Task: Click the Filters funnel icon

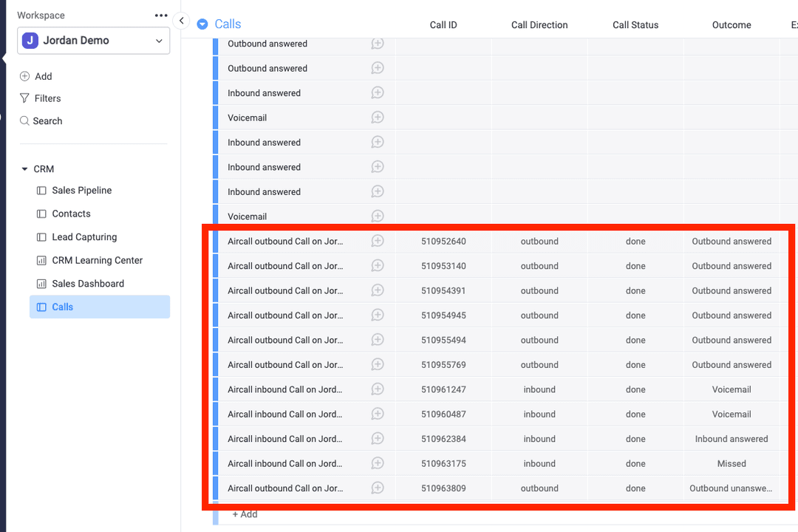Action: pyautogui.click(x=24, y=98)
